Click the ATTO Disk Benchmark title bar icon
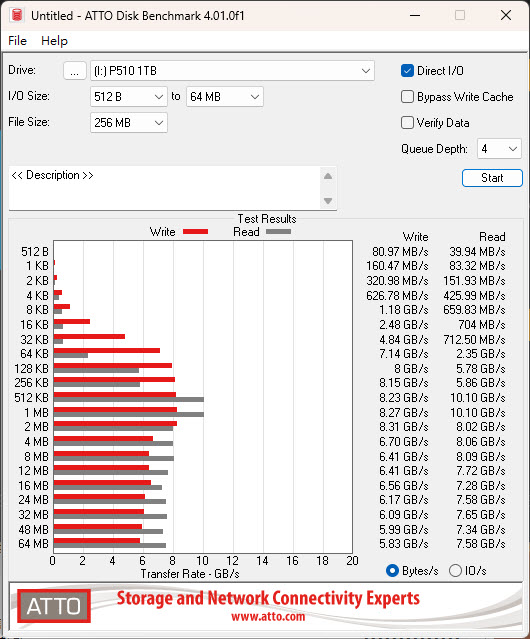This screenshot has height=639, width=530. coord(17,15)
